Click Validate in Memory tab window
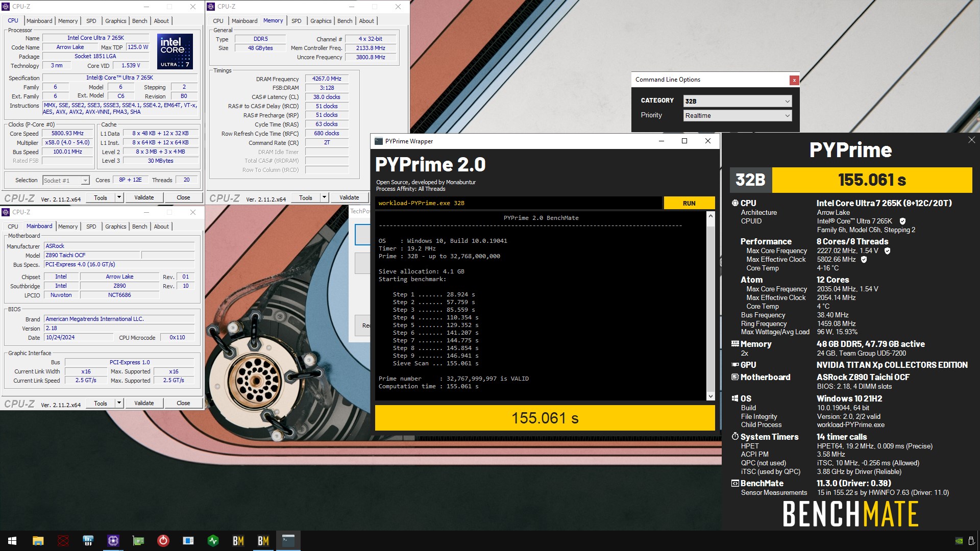Image resolution: width=980 pixels, height=551 pixels. [x=349, y=197]
